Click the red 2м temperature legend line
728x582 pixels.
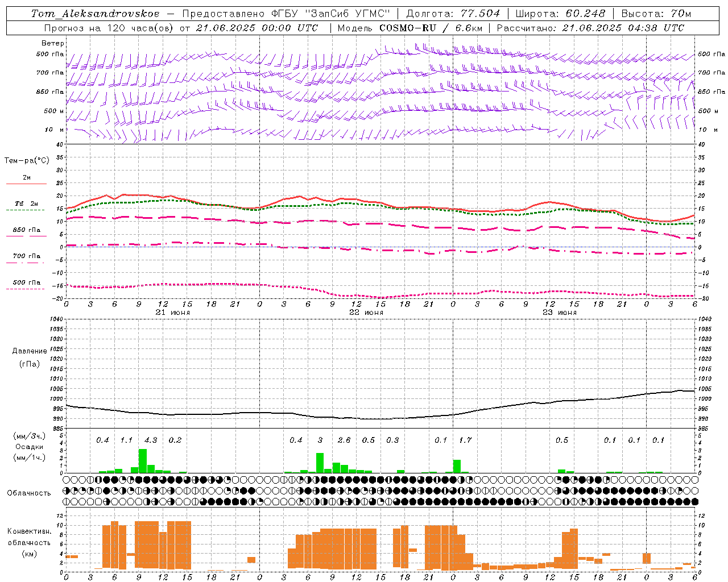tap(26, 184)
